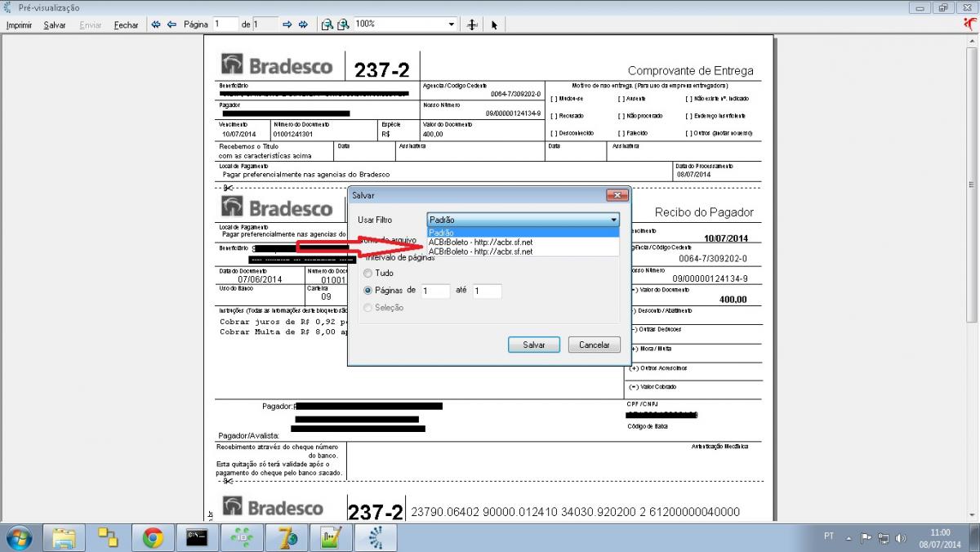Click the 'Ausente' non-delivery reason
980x552 pixels.
coord(632,99)
